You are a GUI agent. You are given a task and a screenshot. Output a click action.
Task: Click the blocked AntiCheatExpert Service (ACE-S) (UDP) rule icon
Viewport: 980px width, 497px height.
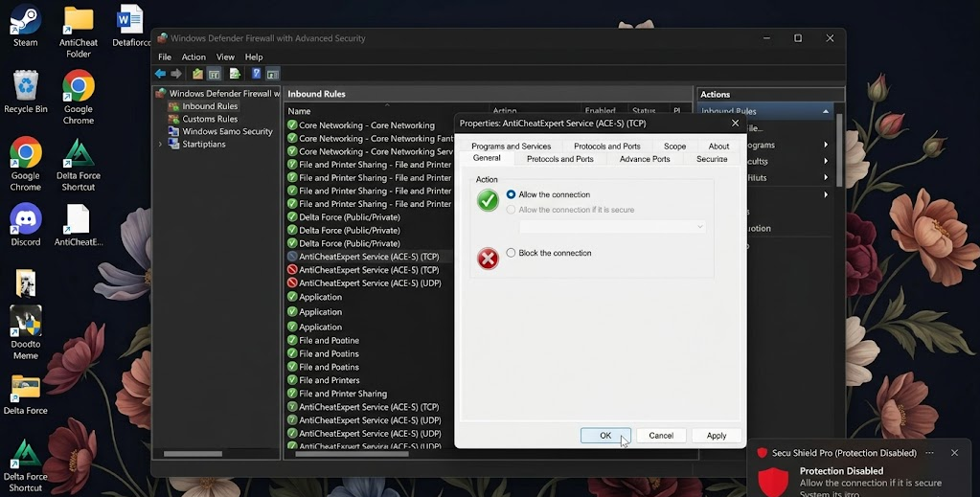292,283
